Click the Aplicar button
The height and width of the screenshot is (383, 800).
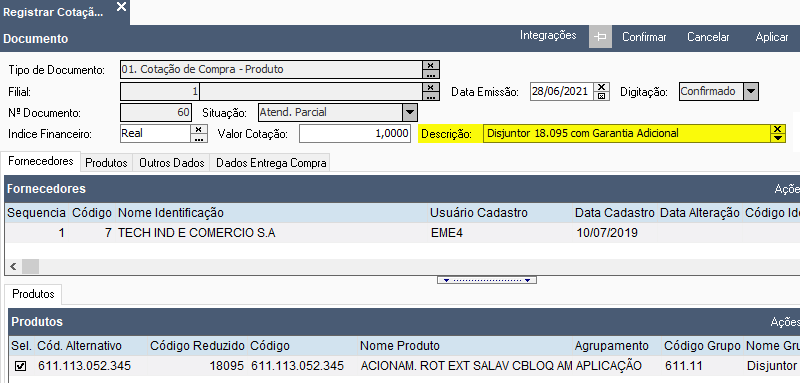[x=772, y=37]
